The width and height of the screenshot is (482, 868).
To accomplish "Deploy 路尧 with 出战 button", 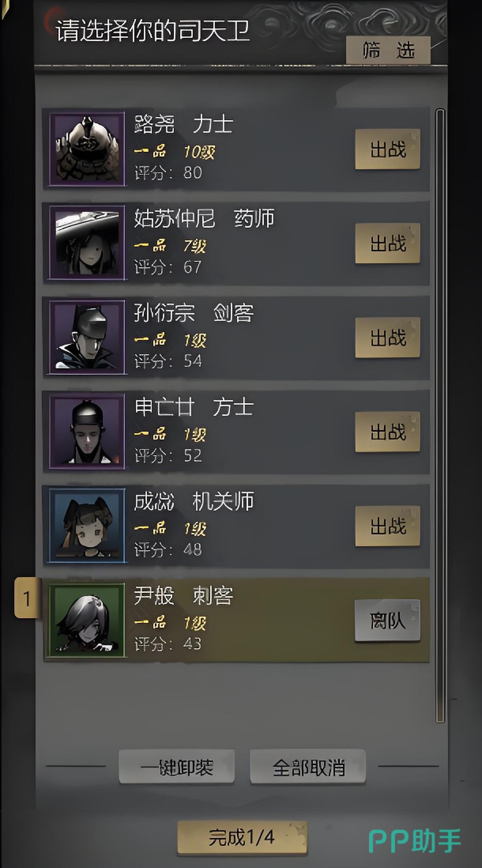I will (387, 149).
